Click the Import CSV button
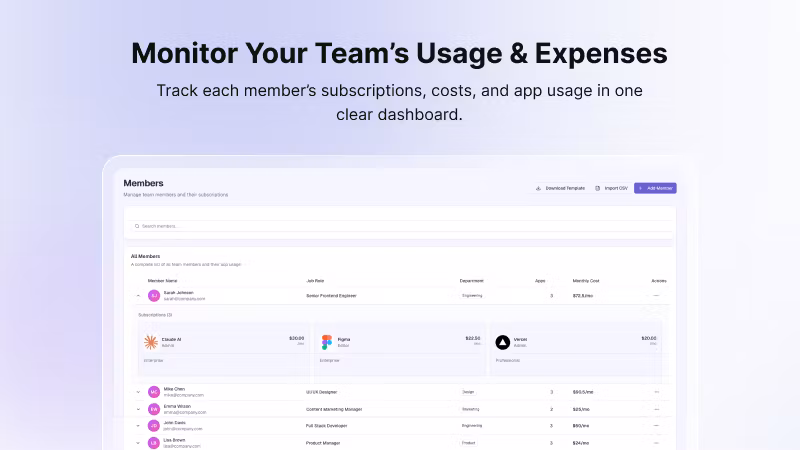This screenshot has height=450, width=800. (611, 188)
